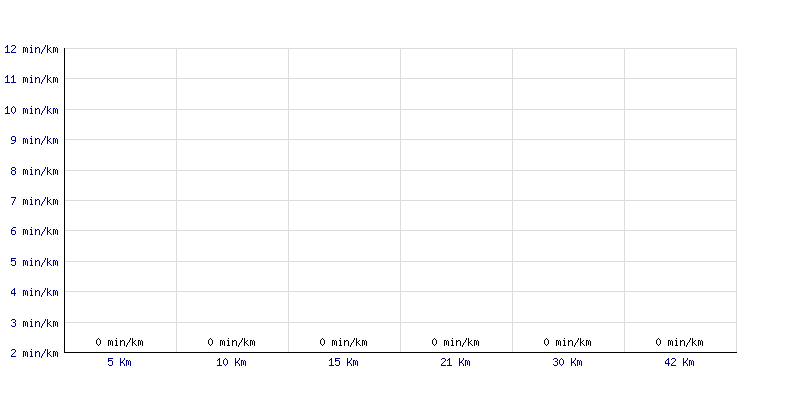Click the 8 min/km y-axis label
This screenshot has width=800, height=400.
click(34, 171)
